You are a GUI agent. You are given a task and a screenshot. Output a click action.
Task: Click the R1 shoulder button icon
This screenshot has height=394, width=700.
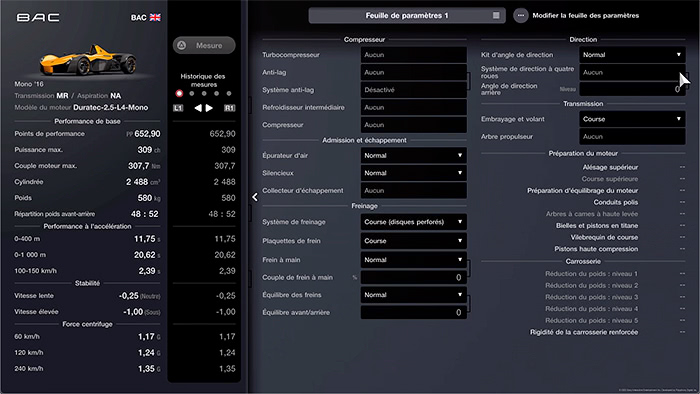click(229, 108)
